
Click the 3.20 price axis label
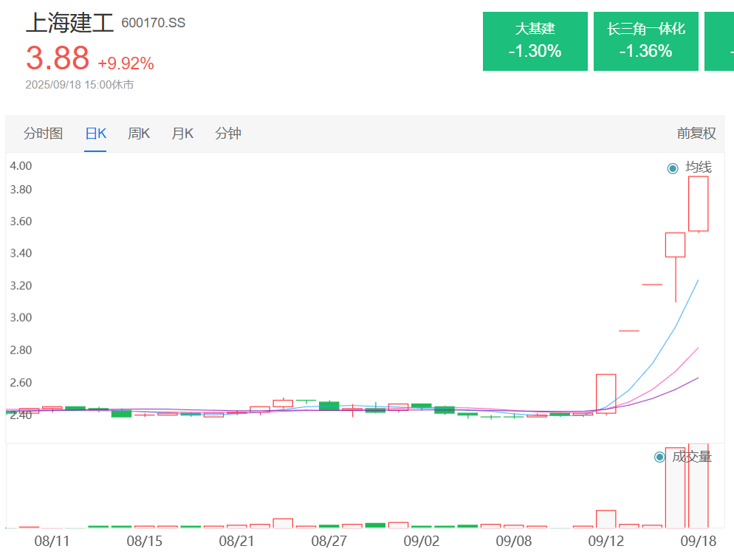tap(21, 286)
